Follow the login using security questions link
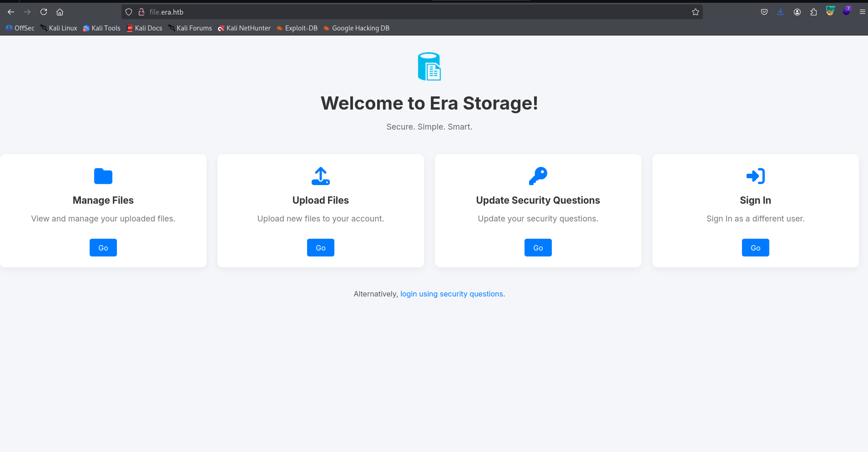This screenshot has width=868, height=452. tap(451, 294)
